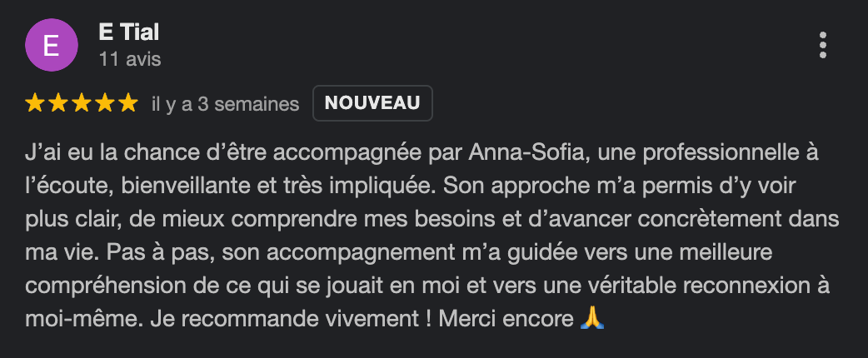
Task: Click the fourth yellow rating star
Action: [x=104, y=104]
